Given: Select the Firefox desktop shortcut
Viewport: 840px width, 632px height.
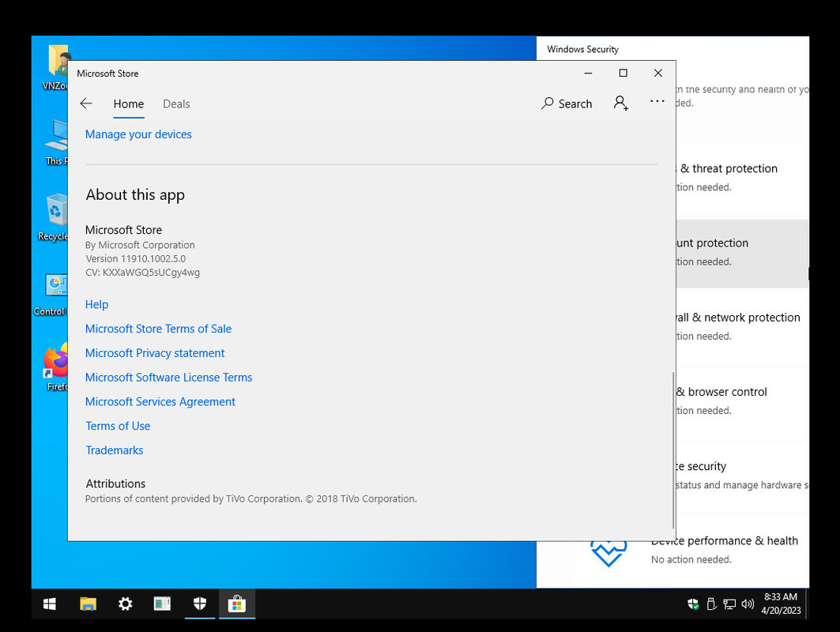Looking at the screenshot, I should point(56,368).
